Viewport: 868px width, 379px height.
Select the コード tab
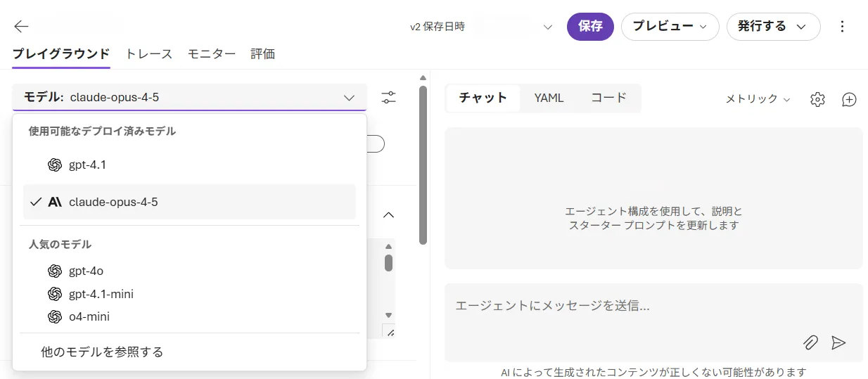[x=608, y=98]
